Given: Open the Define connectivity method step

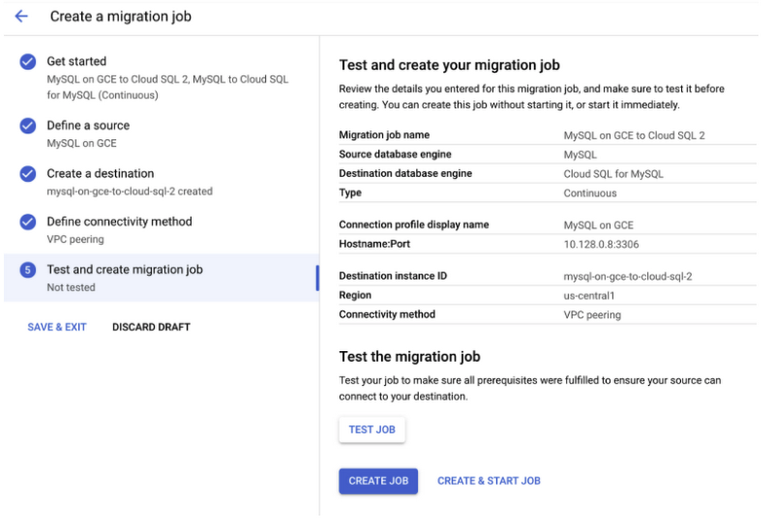Looking at the screenshot, I should coord(119,221).
